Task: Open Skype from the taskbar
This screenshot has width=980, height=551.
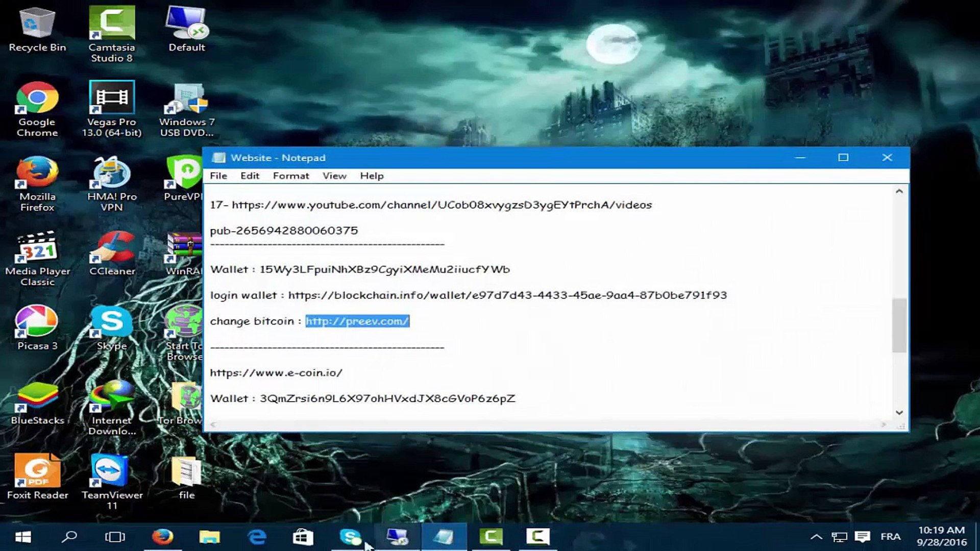Action: [350, 537]
